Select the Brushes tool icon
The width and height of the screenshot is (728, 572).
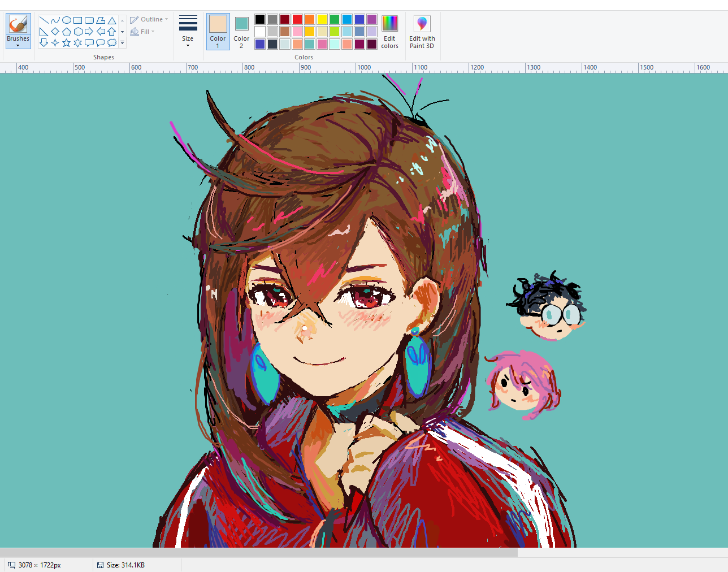(18, 24)
